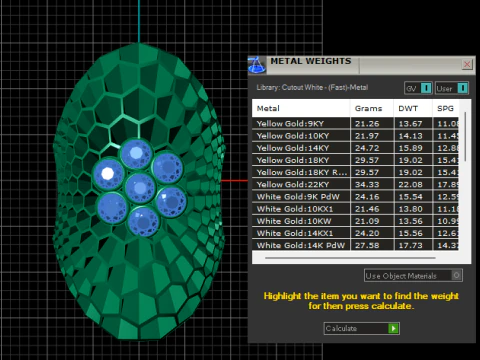Select the Yellow Gold:14KY row
This screenshot has height=360, width=480.
point(355,148)
